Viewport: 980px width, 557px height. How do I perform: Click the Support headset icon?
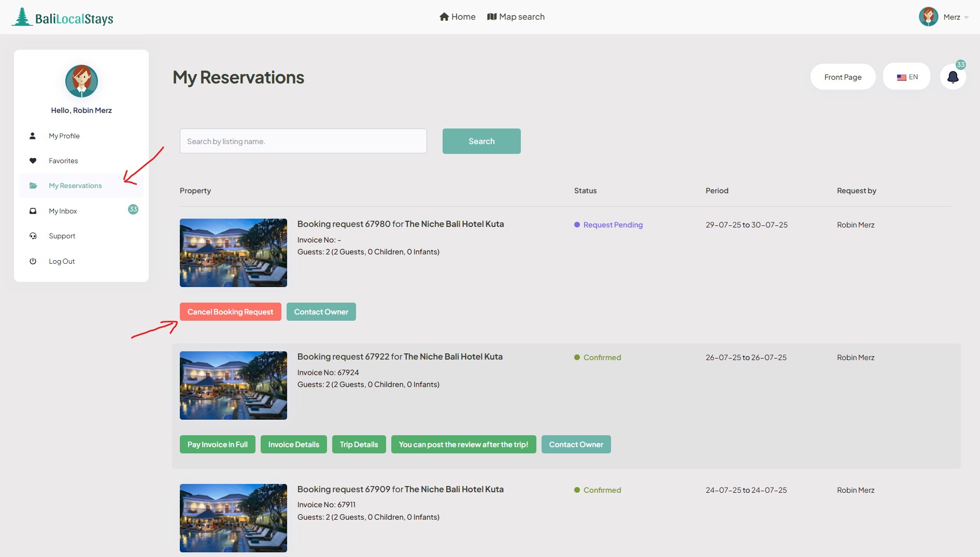(x=33, y=236)
